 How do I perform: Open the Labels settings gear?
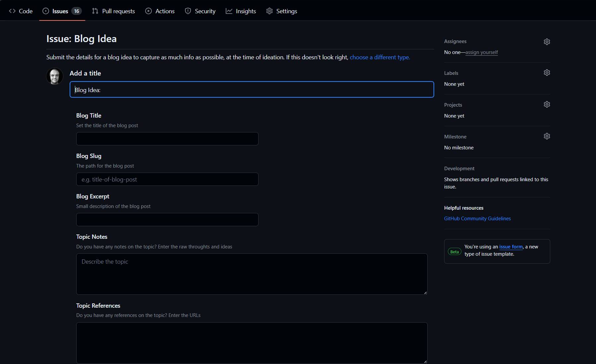coord(547,72)
